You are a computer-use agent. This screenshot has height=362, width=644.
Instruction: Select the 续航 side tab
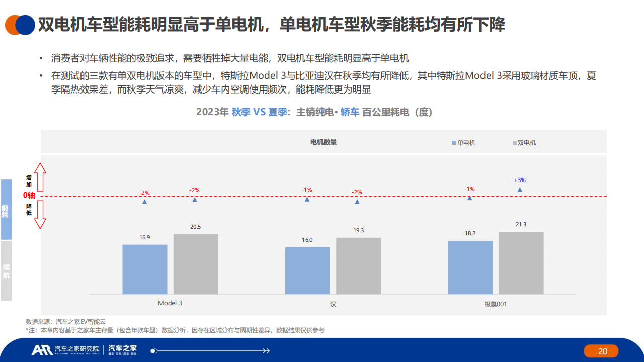(6, 271)
